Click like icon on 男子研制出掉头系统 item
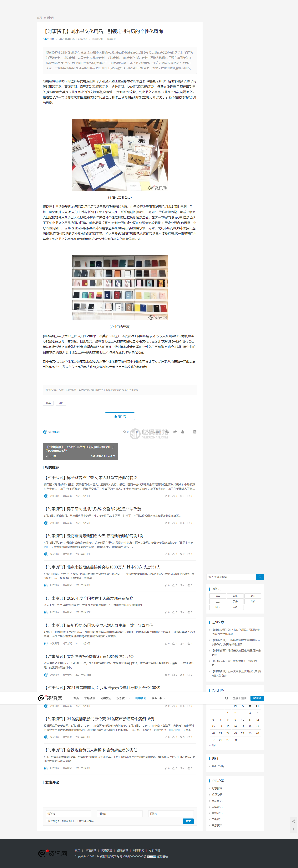 pyautogui.click(x=174, y=523)
